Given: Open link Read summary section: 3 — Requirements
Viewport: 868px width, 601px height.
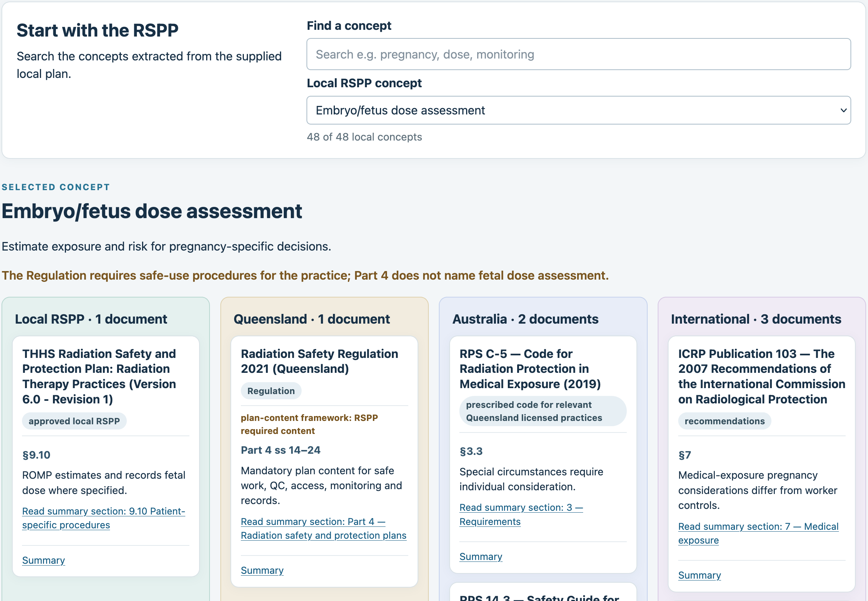Looking at the screenshot, I should click(x=521, y=515).
